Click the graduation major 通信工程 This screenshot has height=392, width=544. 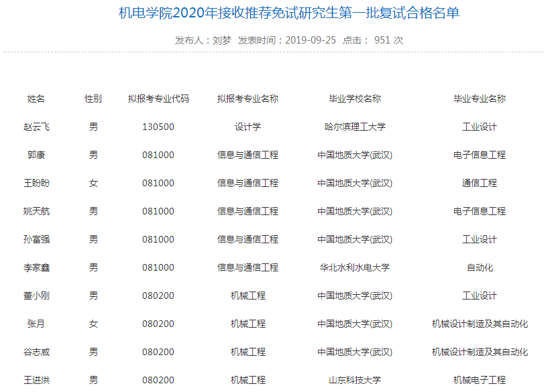(480, 183)
